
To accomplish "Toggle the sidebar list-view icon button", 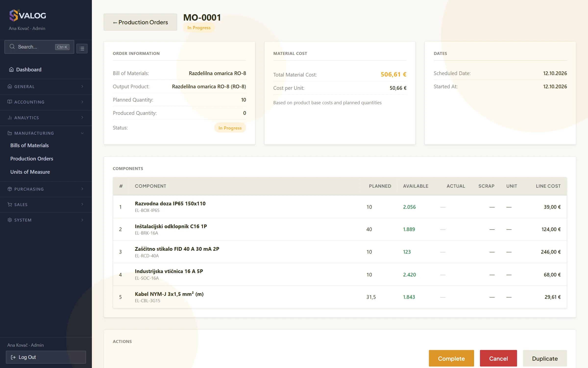I will pos(82,48).
